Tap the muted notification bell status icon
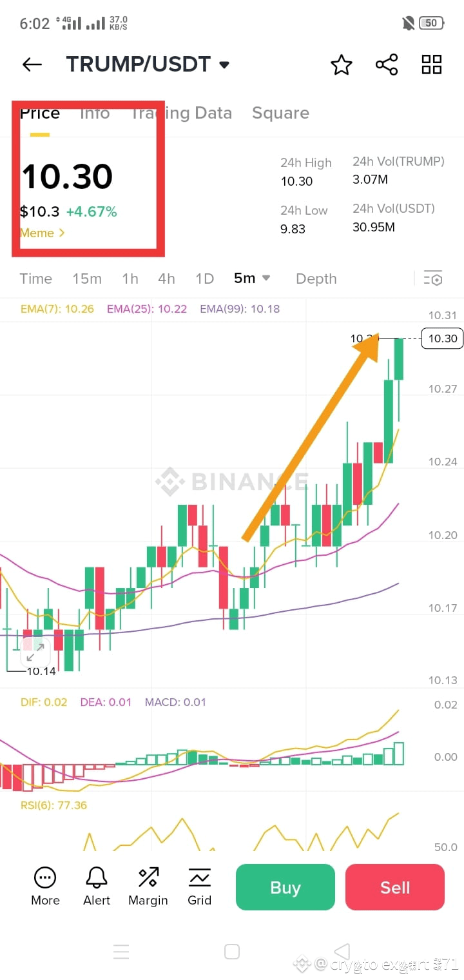This screenshot has width=464, height=980. (409, 24)
